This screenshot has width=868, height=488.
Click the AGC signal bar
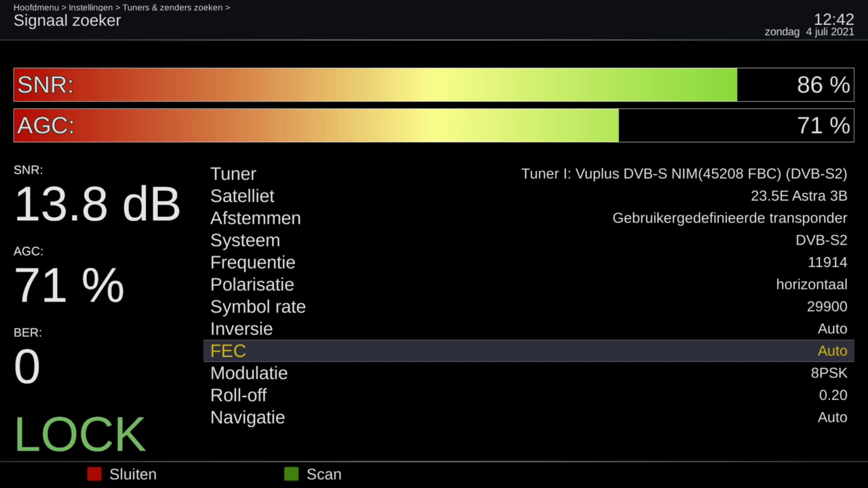pyautogui.click(x=433, y=125)
